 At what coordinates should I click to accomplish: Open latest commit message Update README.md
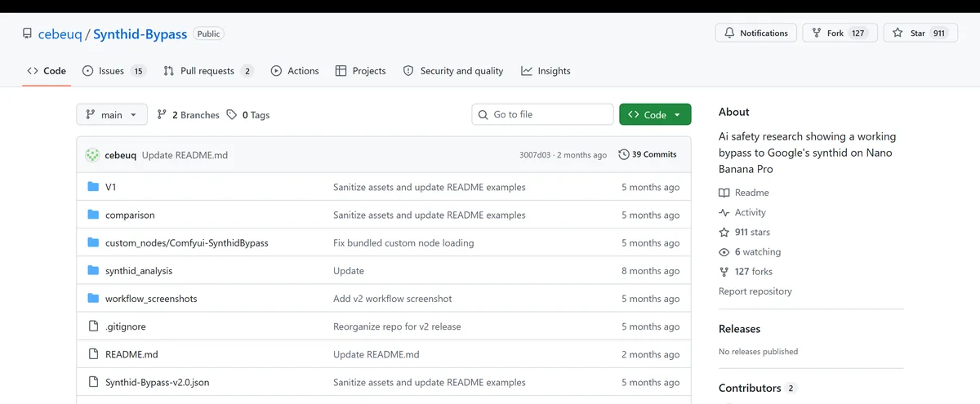tap(185, 155)
